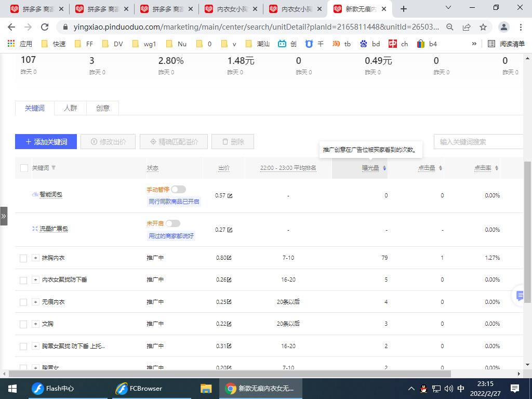Image resolution: width=532 pixels, height=399 pixels.
Task: Edit bid icon for 文胸 keyword
Action: pyautogui.click(x=229, y=324)
